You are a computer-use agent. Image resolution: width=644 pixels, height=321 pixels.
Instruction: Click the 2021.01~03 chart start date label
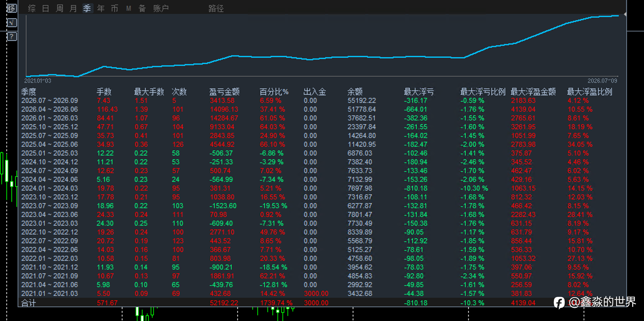point(38,81)
